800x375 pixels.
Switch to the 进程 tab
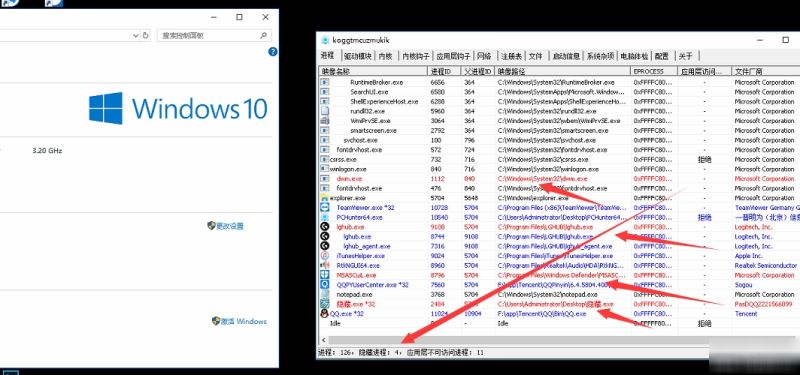point(328,56)
